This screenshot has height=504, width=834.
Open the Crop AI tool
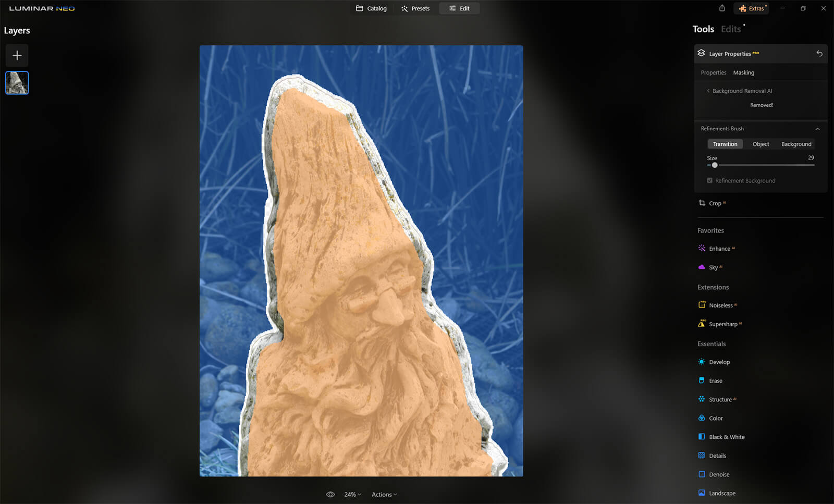715,203
